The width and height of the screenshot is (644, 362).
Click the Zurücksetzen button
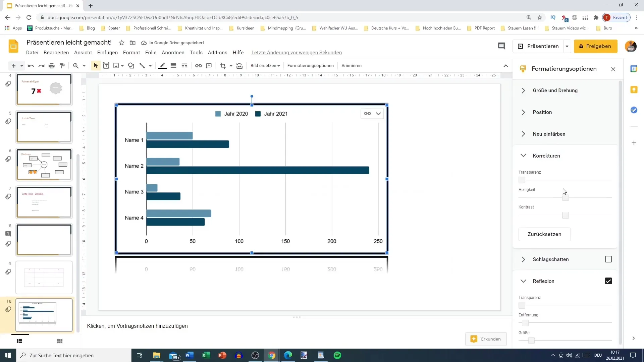tap(544, 234)
